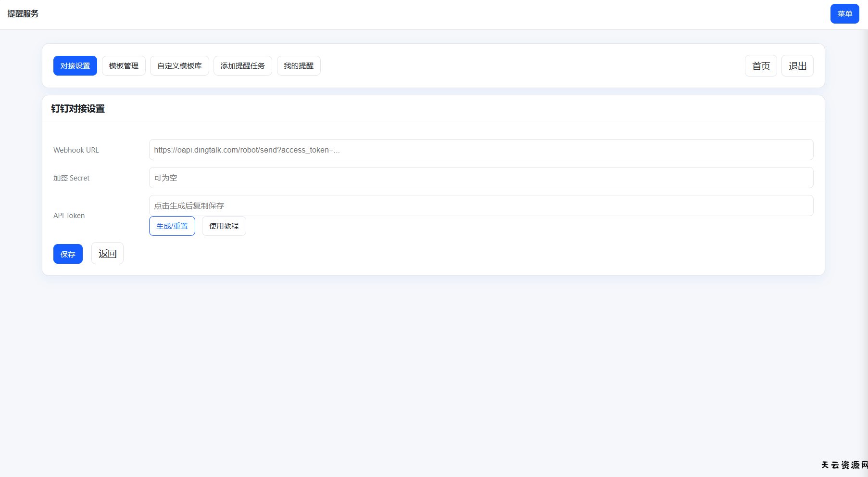The height and width of the screenshot is (477, 868).
Task: Click the 提醒服务 site title
Action: pos(23,14)
